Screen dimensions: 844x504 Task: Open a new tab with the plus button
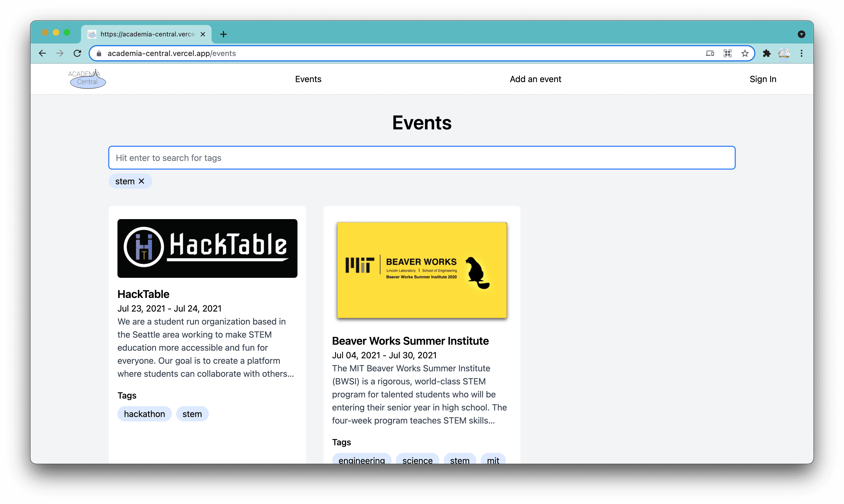coord(223,34)
